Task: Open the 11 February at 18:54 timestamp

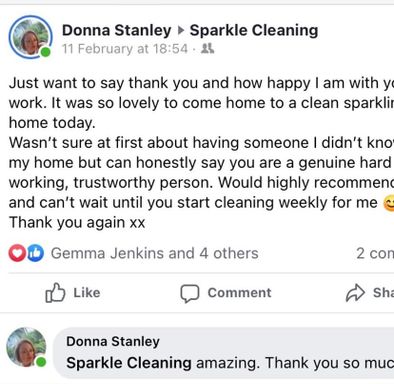Action: coord(125,49)
